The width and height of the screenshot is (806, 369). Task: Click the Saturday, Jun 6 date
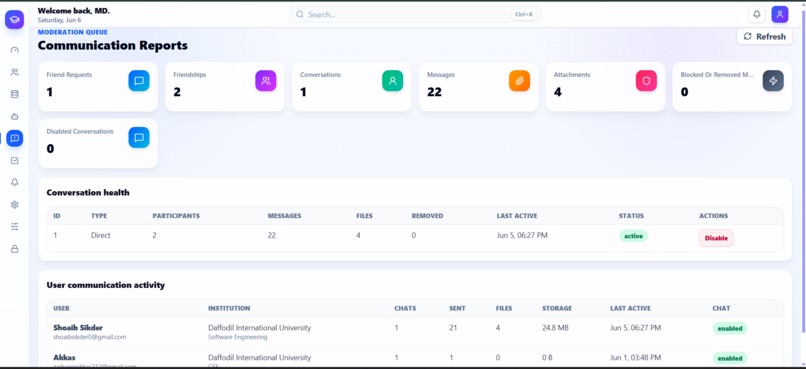[x=59, y=20]
